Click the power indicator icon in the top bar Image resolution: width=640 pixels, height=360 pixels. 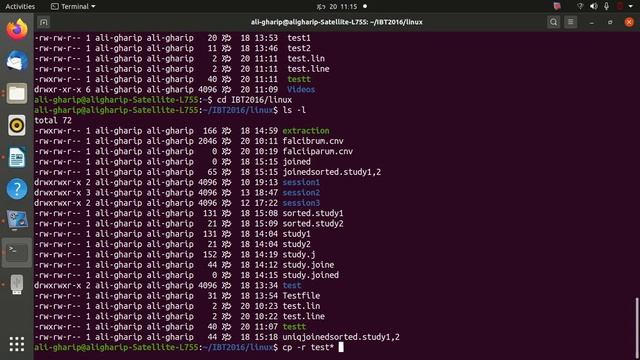[x=620, y=6]
